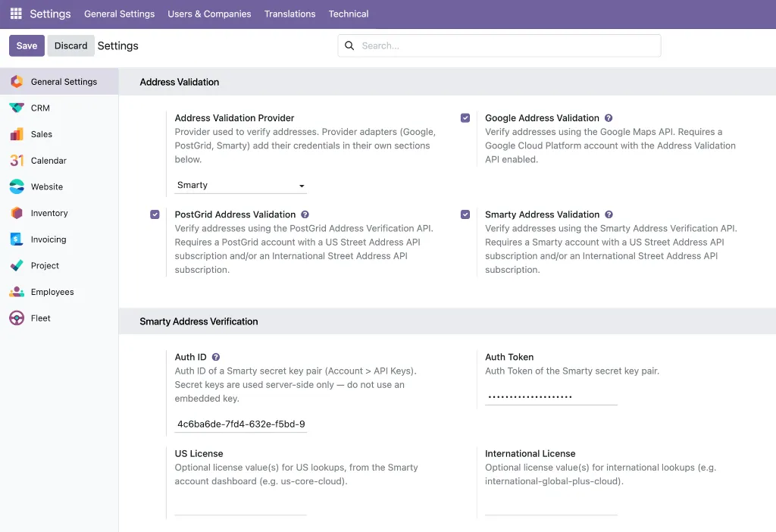
Task: Select the CRM sidebar icon
Action: point(17,108)
